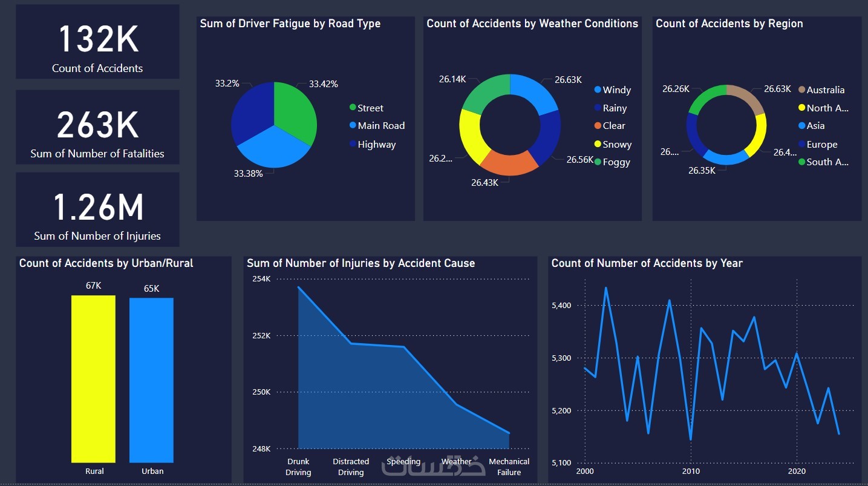This screenshot has width=868, height=486.
Task: Select the Asia legend dot
Action: pos(801,126)
